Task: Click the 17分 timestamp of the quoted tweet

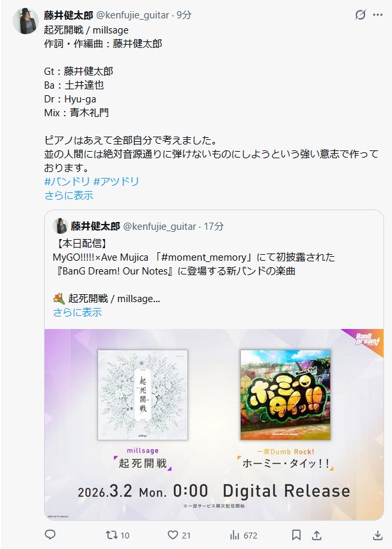Action: coord(213,226)
